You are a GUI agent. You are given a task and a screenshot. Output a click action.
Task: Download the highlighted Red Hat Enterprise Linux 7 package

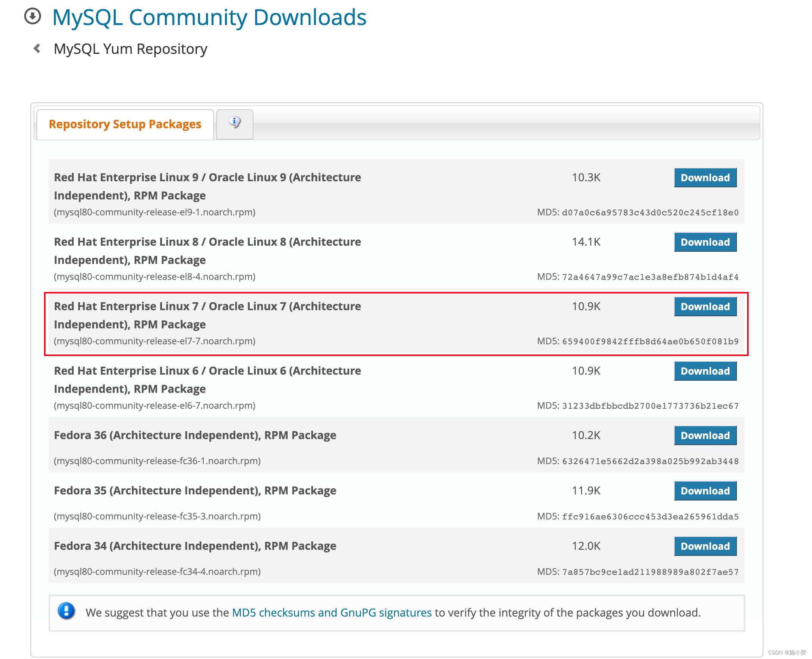(705, 306)
